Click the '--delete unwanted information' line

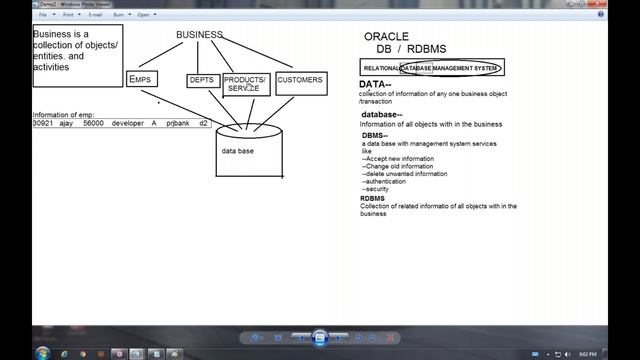[404, 174]
